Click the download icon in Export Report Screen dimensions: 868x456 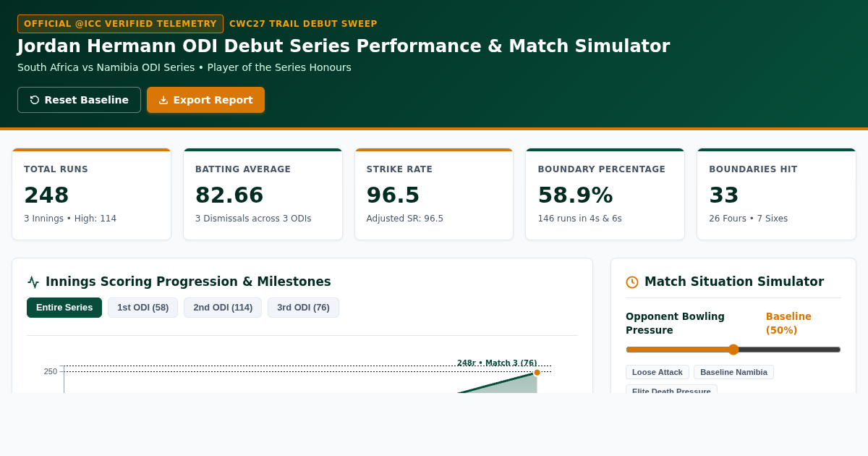click(x=163, y=100)
